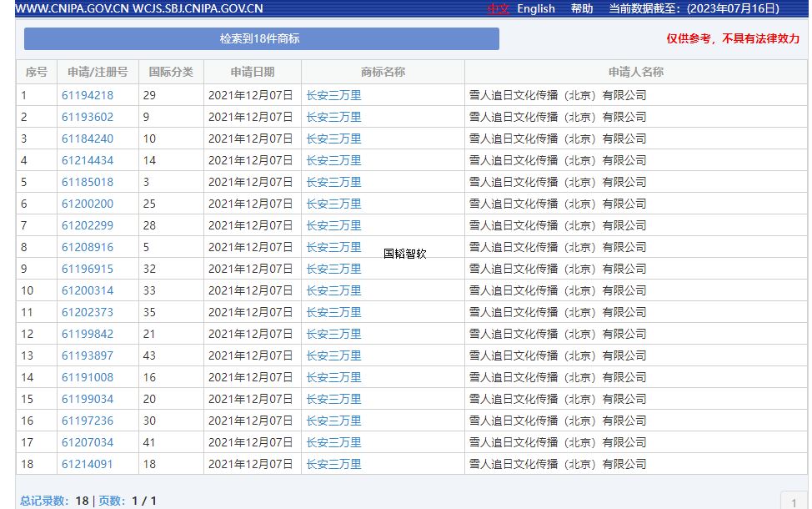Click 长安三万里 trademark name in row 10
The height and width of the screenshot is (509, 812).
click(x=333, y=290)
